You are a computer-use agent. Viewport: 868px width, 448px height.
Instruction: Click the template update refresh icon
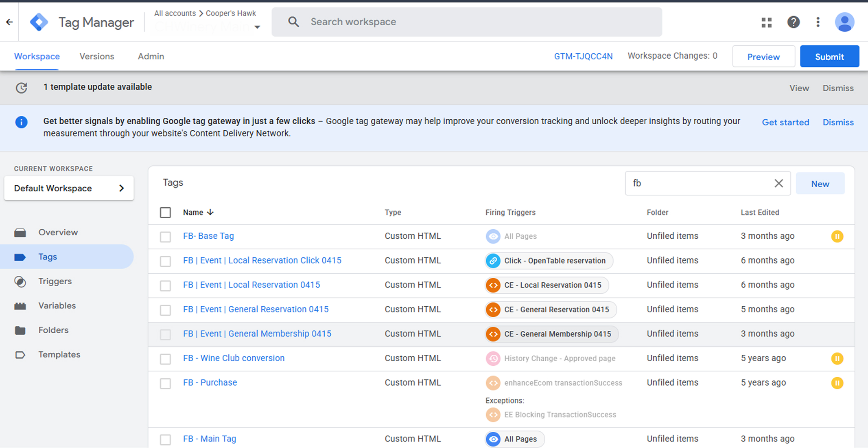click(22, 88)
